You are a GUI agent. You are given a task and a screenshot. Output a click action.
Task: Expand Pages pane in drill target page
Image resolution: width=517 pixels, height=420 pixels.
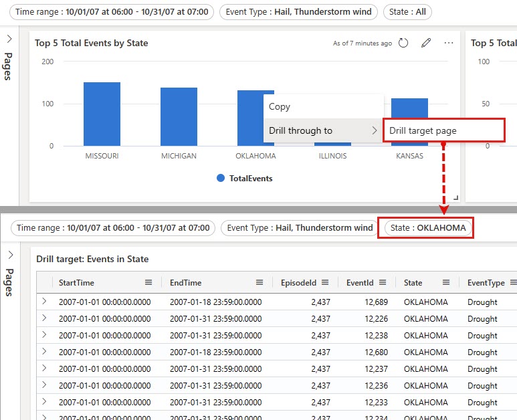(x=11, y=255)
